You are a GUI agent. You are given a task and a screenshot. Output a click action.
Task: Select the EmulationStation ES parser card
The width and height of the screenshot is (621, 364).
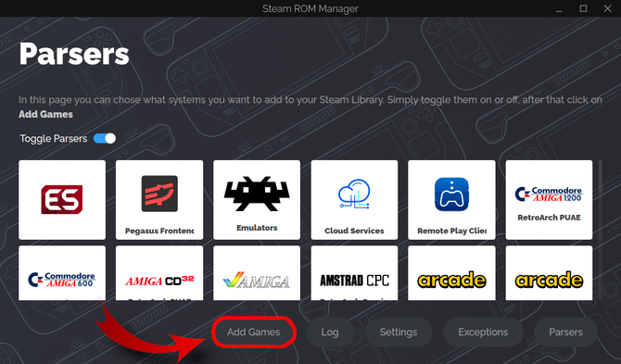pyautogui.click(x=62, y=200)
